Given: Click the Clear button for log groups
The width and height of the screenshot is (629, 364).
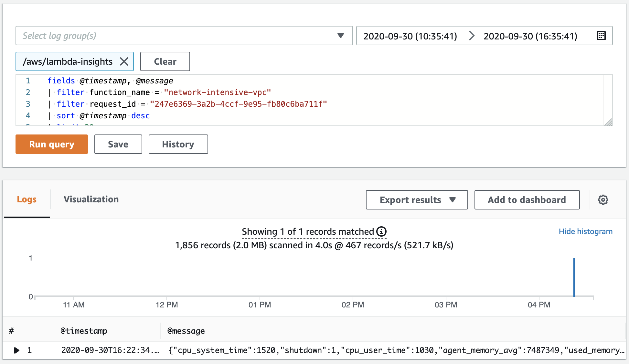Looking at the screenshot, I should (x=165, y=61).
